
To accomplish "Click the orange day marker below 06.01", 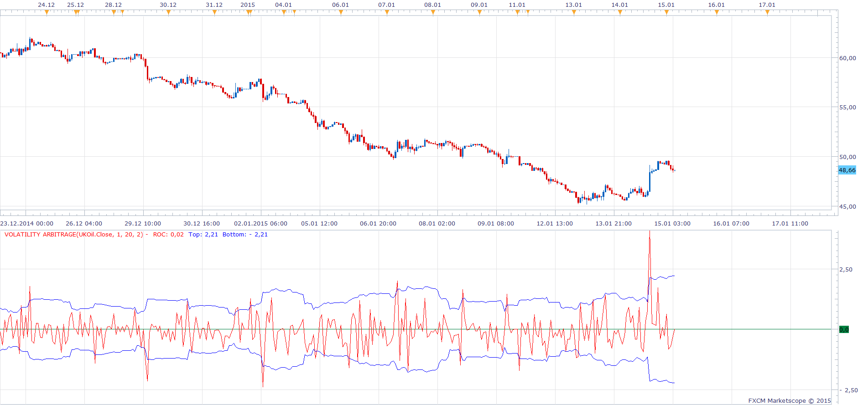I will point(341,12).
